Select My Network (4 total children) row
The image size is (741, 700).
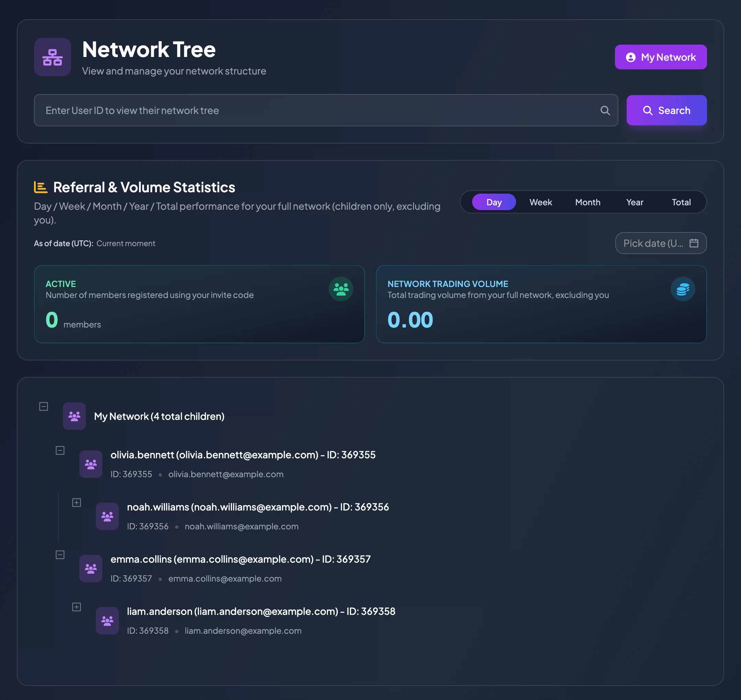pos(159,416)
